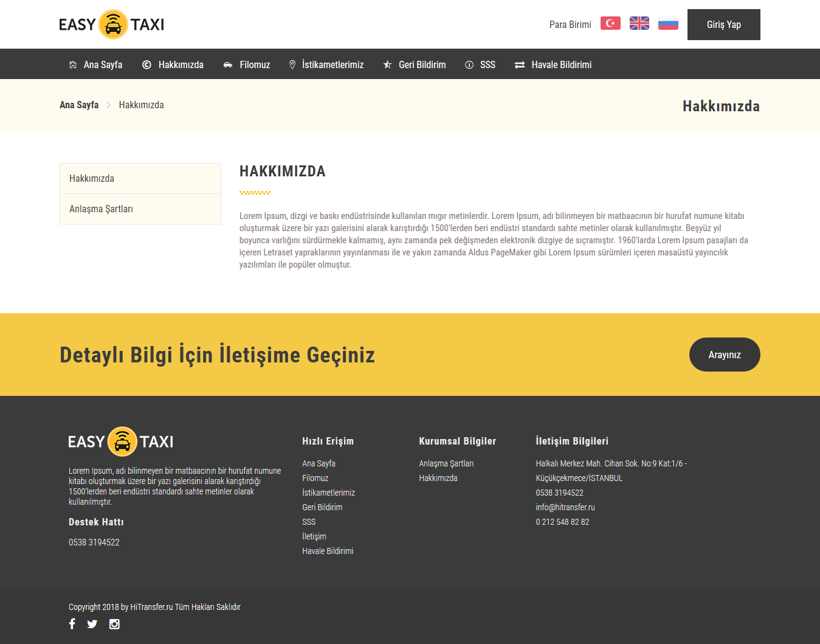The height and width of the screenshot is (644, 820).
Task: Click the info@hitransfer.ru email address
Action: 565,507
